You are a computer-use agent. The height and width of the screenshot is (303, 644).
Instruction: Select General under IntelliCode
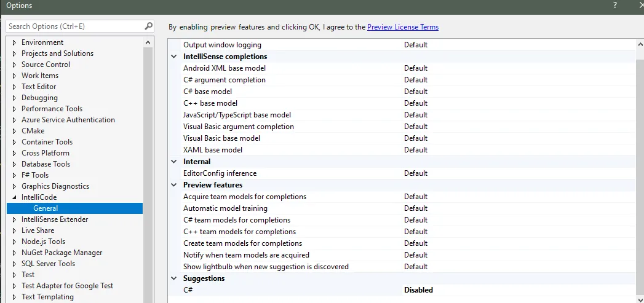(46, 208)
